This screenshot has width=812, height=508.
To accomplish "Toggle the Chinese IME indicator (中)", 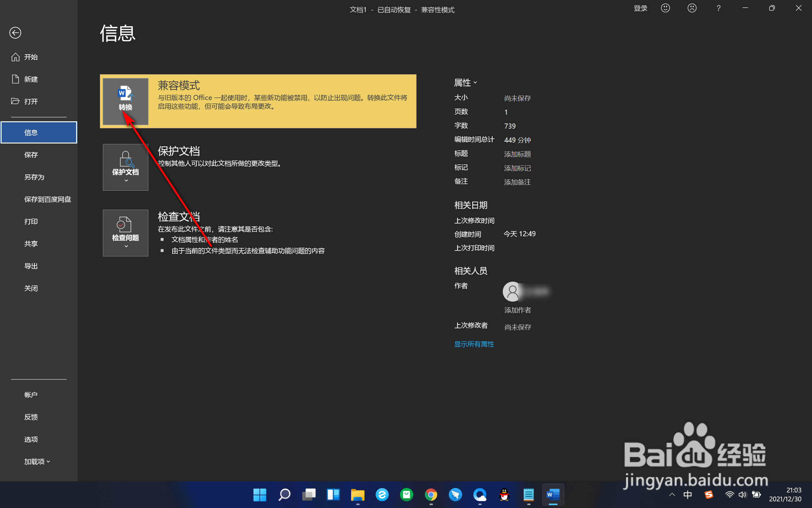I will pos(688,495).
